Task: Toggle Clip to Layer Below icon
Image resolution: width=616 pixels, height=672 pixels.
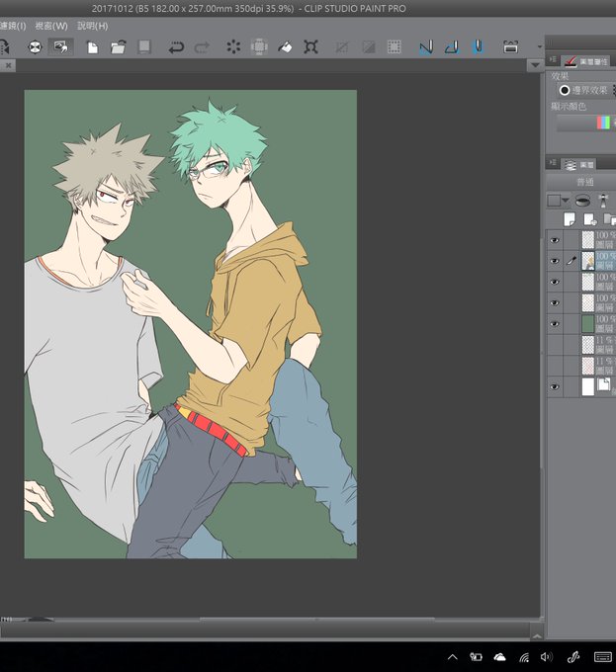Action: click(582, 201)
